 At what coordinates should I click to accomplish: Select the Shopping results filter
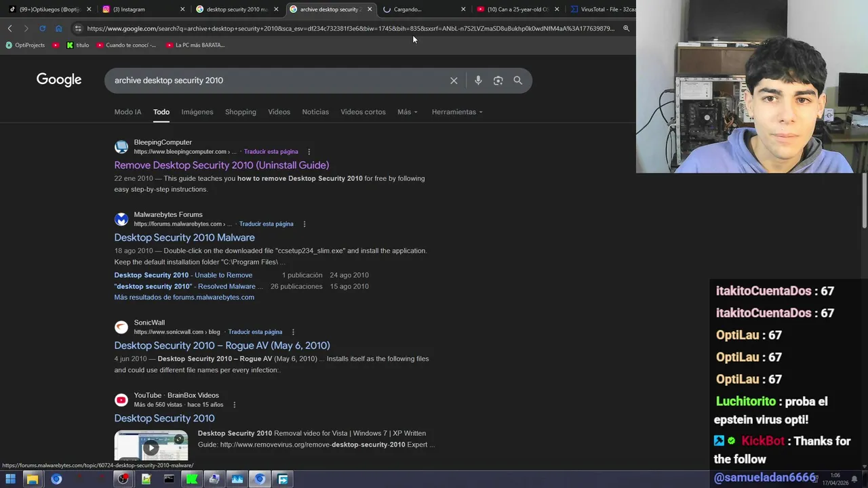point(241,112)
